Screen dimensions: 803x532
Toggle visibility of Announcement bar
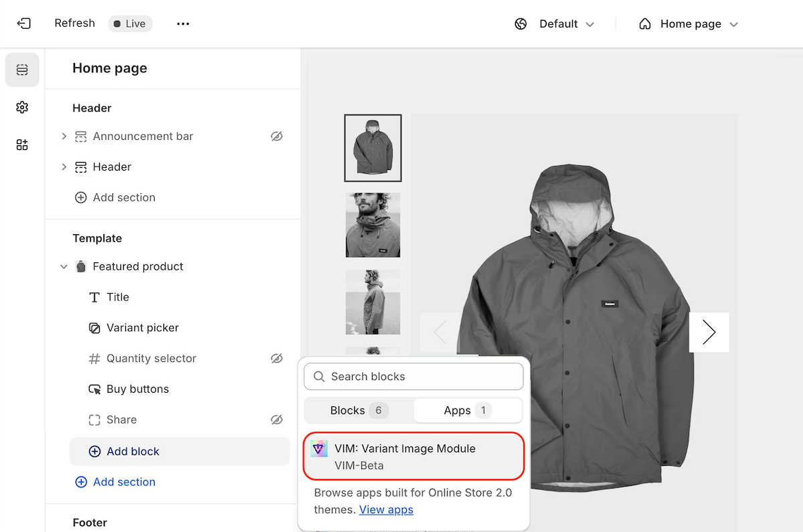[276, 136]
